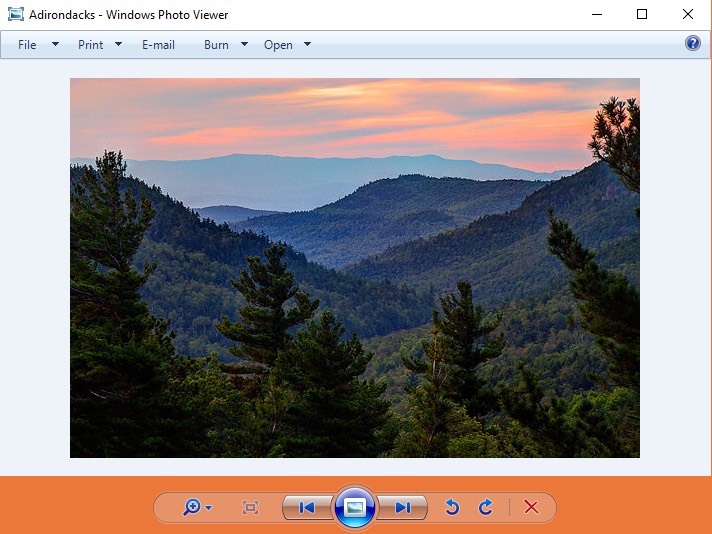
Task: Start the slide show
Action: (x=355, y=507)
